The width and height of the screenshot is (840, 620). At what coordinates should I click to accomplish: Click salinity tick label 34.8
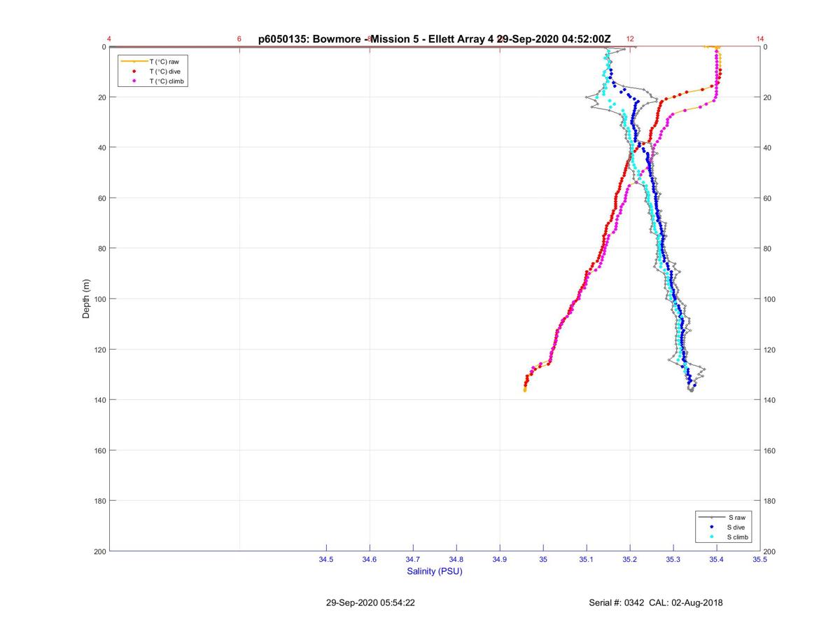pyautogui.click(x=456, y=559)
